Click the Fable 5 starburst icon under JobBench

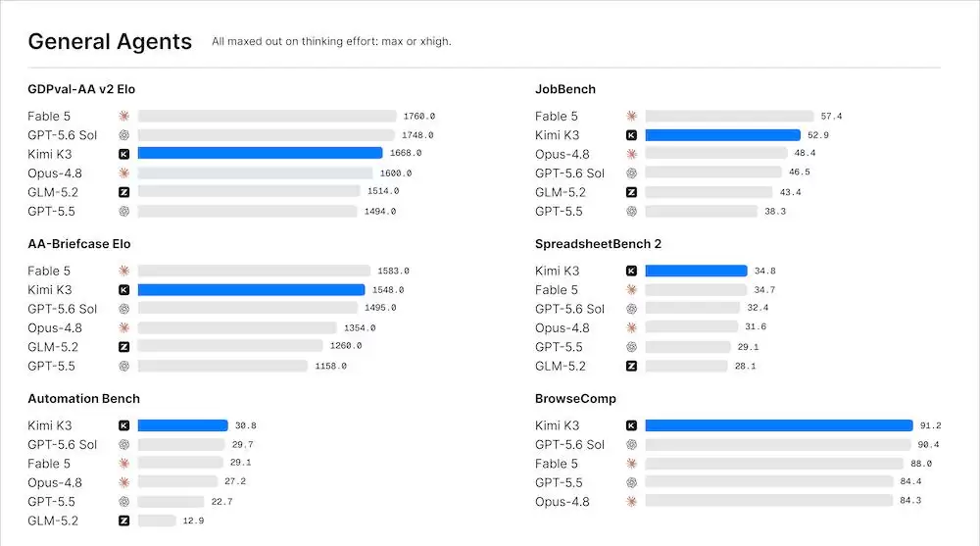[631, 116]
